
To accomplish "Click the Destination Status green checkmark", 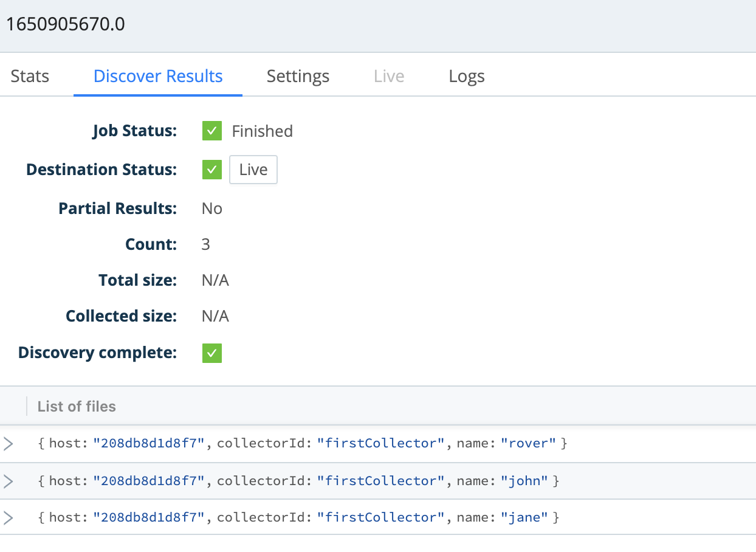I will (212, 170).
